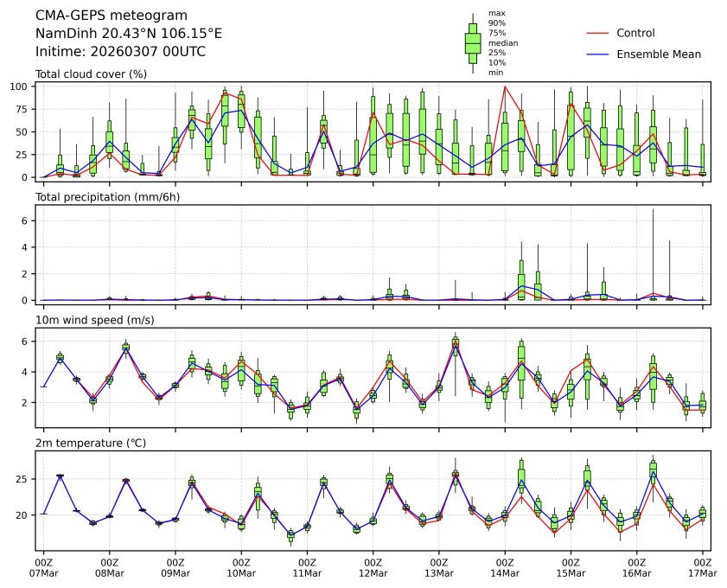Click the 'median' label in box-plot legend
Viewport: 727px width, 588px height.
tap(503, 42)
